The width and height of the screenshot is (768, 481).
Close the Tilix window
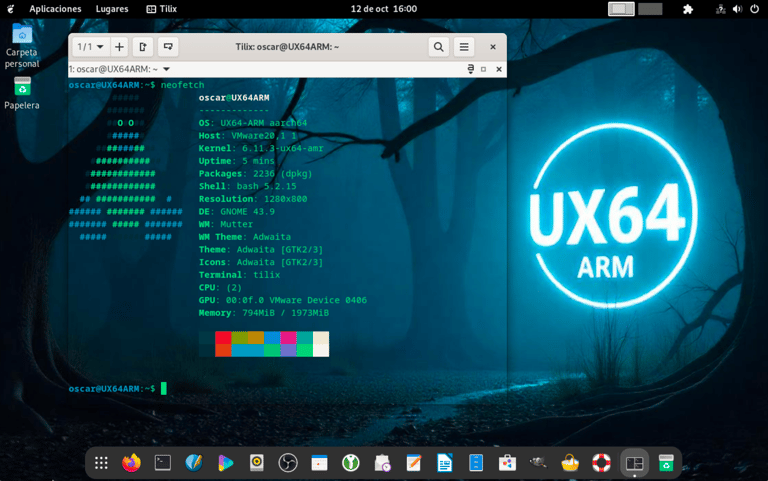pos(493,47)
